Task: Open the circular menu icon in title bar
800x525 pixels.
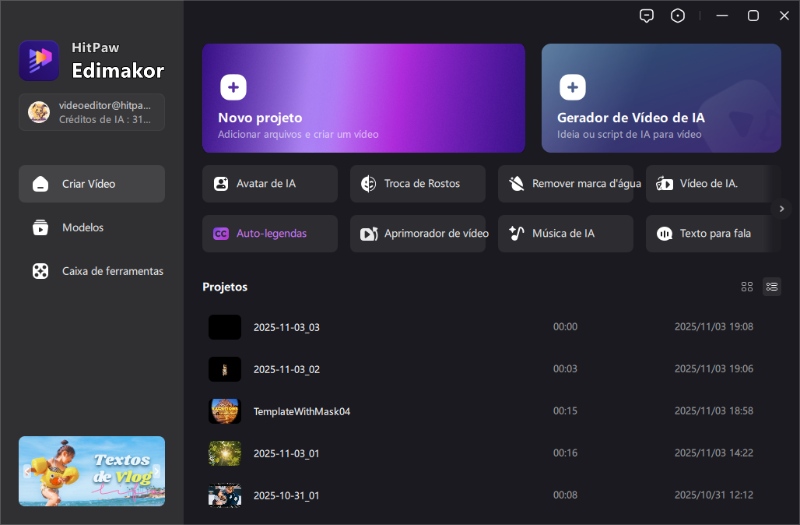Action: (678, 16)
